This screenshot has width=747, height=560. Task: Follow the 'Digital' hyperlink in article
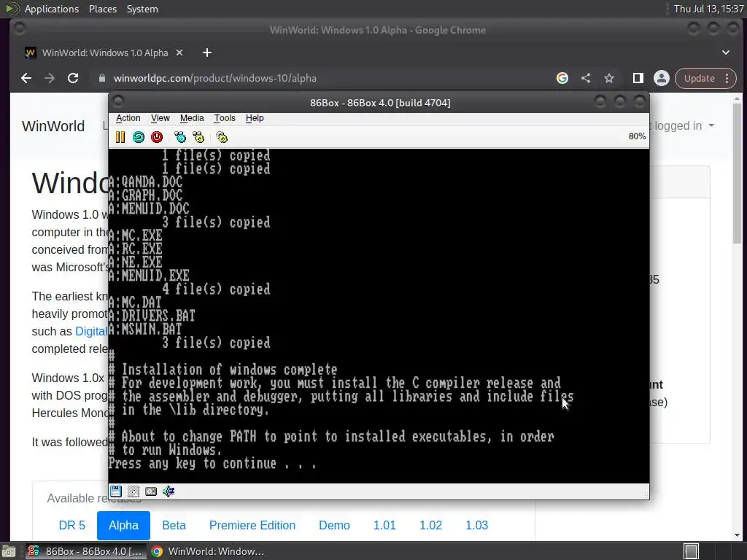point(91,332)
